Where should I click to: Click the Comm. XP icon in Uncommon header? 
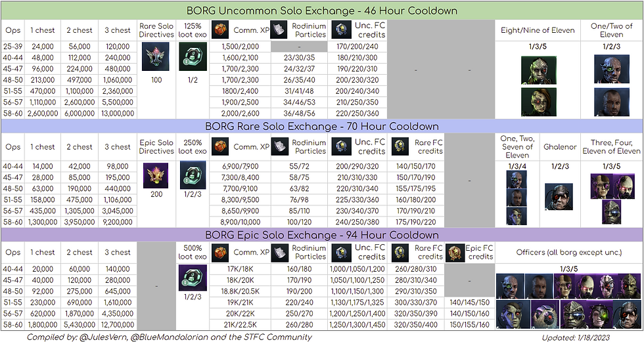(x=220, y=30)
